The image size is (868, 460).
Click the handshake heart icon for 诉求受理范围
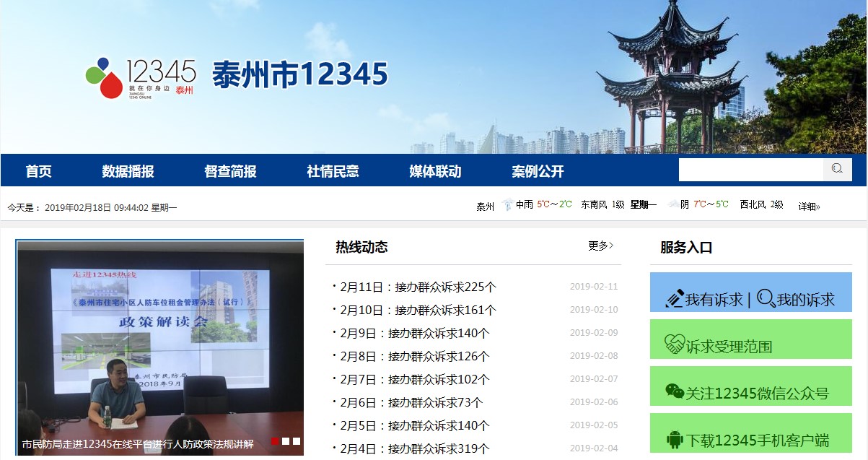(x=674, y=344)
